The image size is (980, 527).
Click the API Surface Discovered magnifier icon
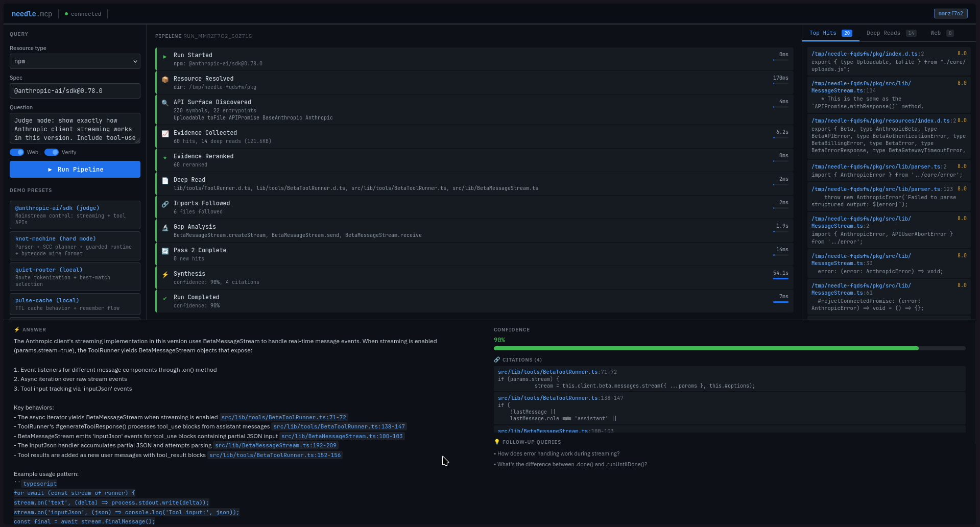pos(165,103)
